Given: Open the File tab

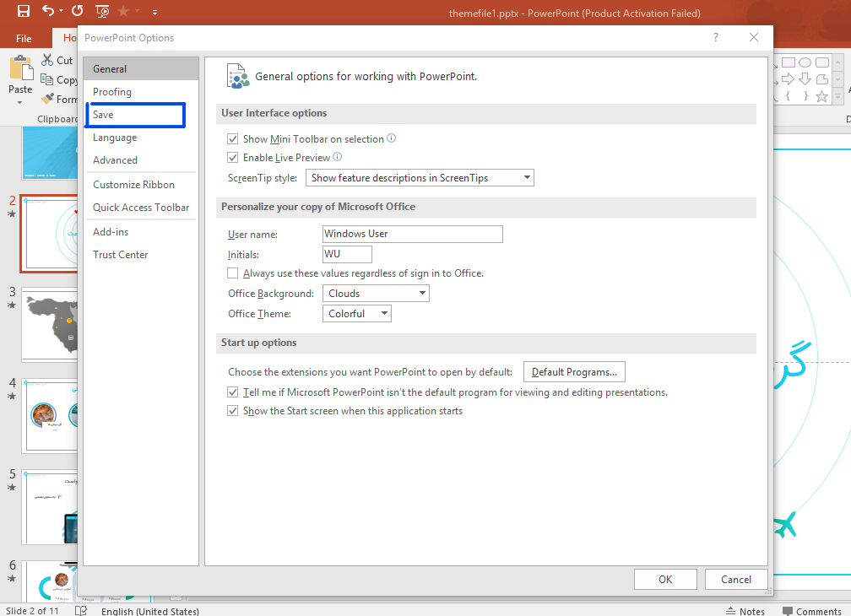Looking at the screenshot, I should click(24, 39).
